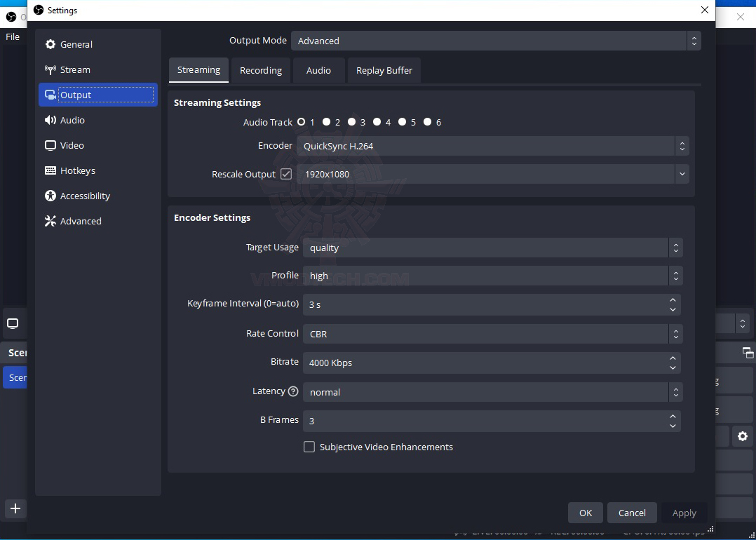Click the plus icon to add a scene
Screen dimensions: 756x540
click(x=15, y=508)
